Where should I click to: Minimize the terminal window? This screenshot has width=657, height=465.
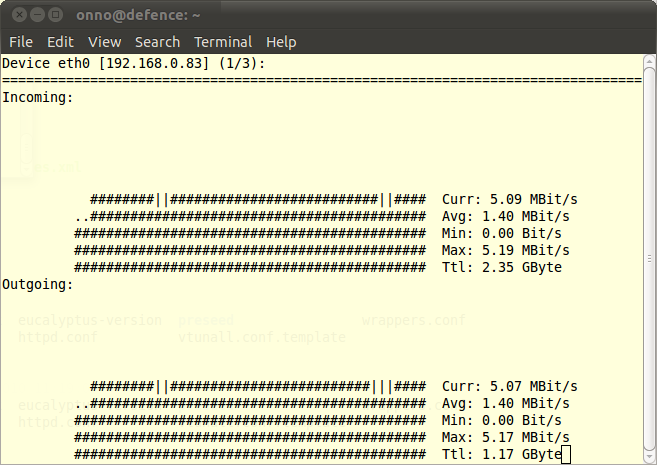[x=36, y=15]
